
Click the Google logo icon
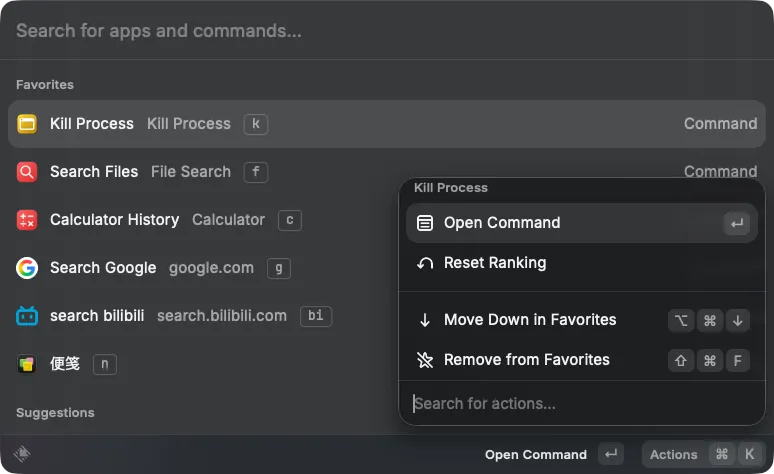[x=27, y=268]
